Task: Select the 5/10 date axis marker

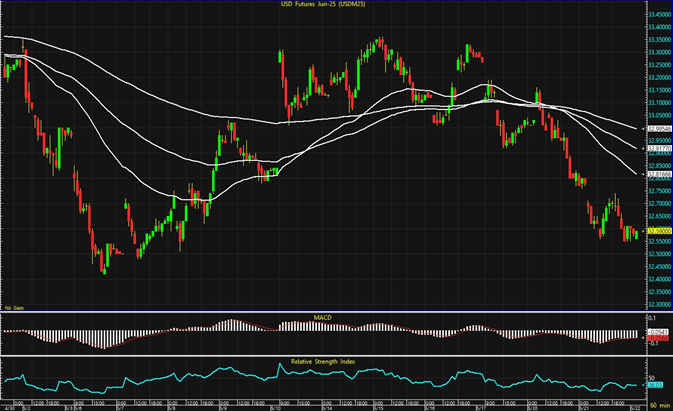Action: pyautogui.click(x=274, y=406)
